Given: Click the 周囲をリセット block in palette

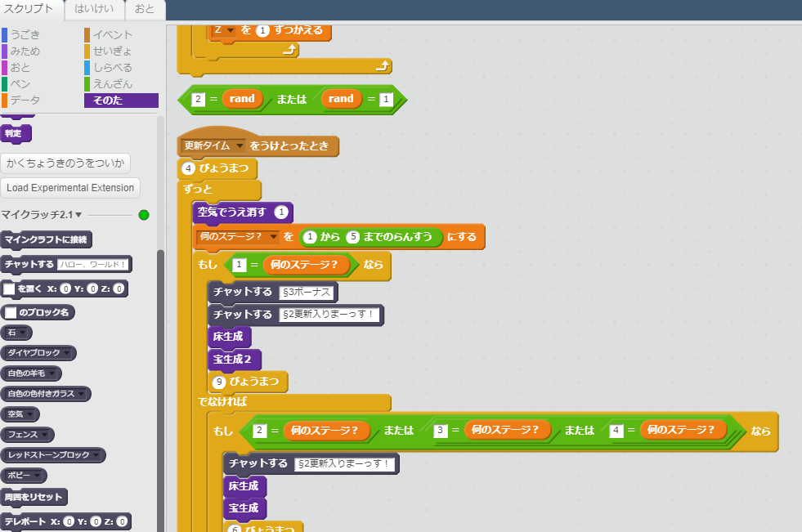Looking at the screenshot, I should (x=34, y=497).
